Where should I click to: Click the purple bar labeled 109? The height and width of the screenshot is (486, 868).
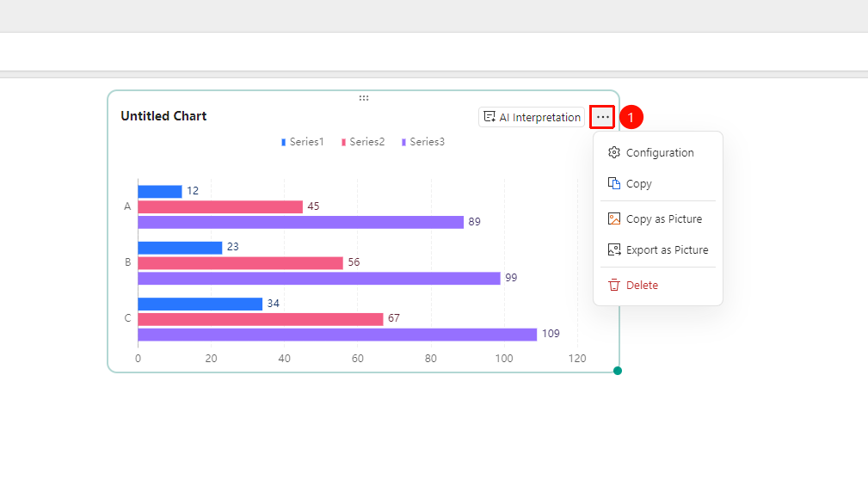pos(337,335)
